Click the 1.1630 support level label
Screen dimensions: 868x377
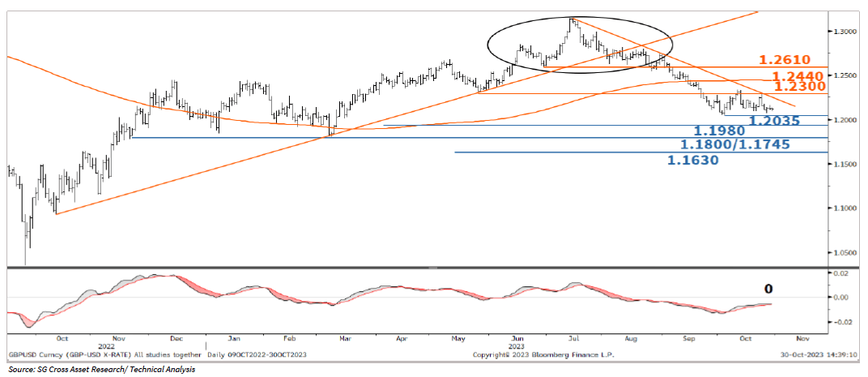[692, 161]
